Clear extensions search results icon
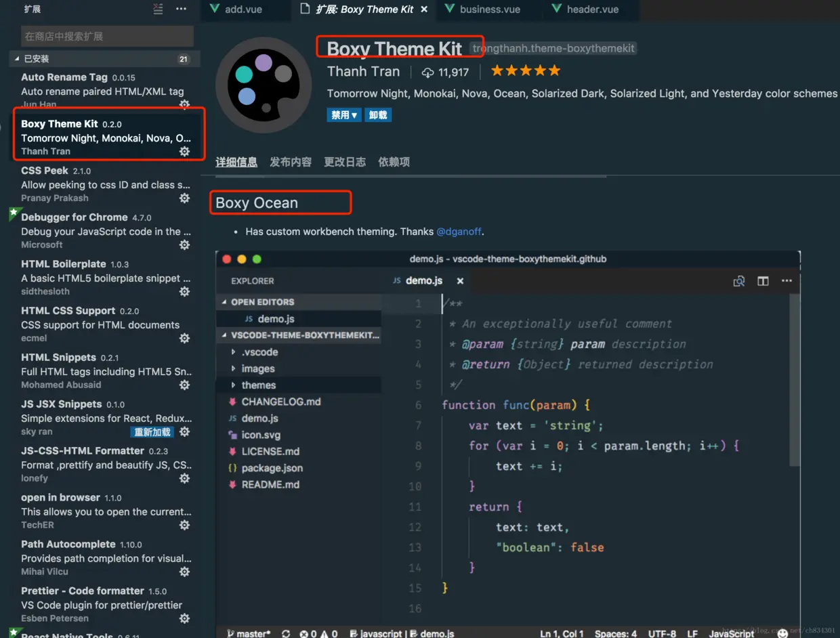840x638 pixels. tap(158, 9)
